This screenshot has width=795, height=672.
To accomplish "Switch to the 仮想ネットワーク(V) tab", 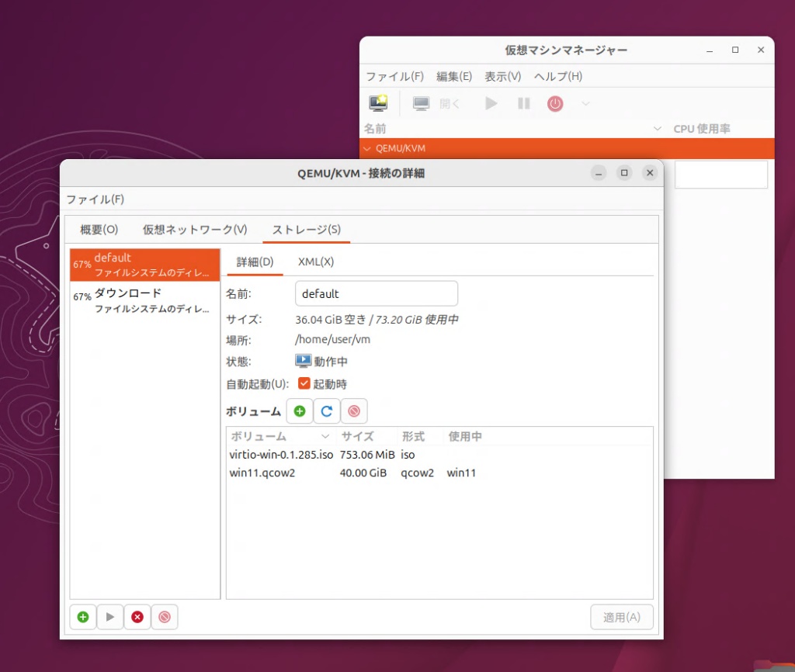I will click(195, 230).
